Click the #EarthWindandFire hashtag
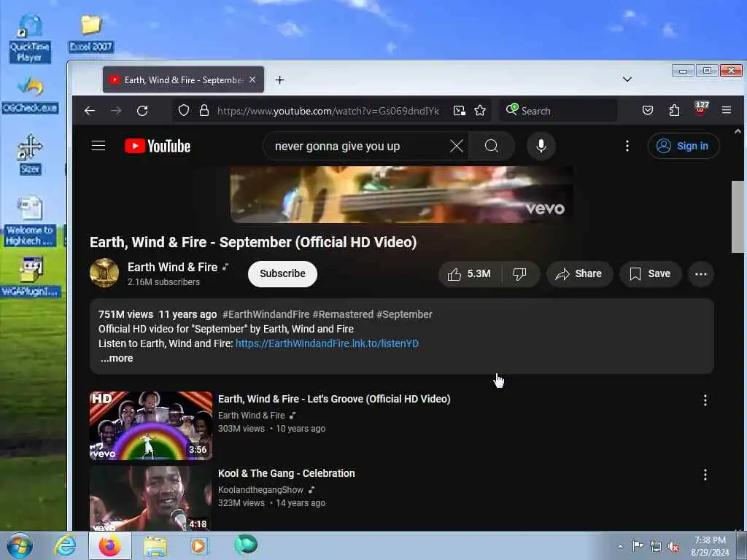The width and height of the screenshot is (747, 560). point(266,314)
